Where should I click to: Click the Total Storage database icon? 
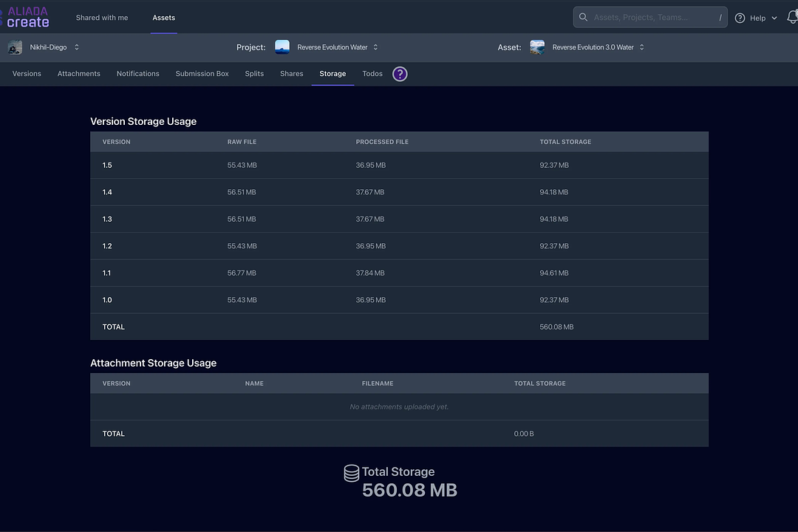(352, 473)
